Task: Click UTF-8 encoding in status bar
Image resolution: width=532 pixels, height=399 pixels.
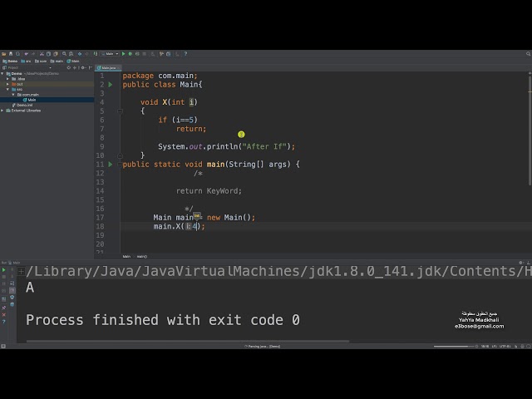Action: pos(505,347)
